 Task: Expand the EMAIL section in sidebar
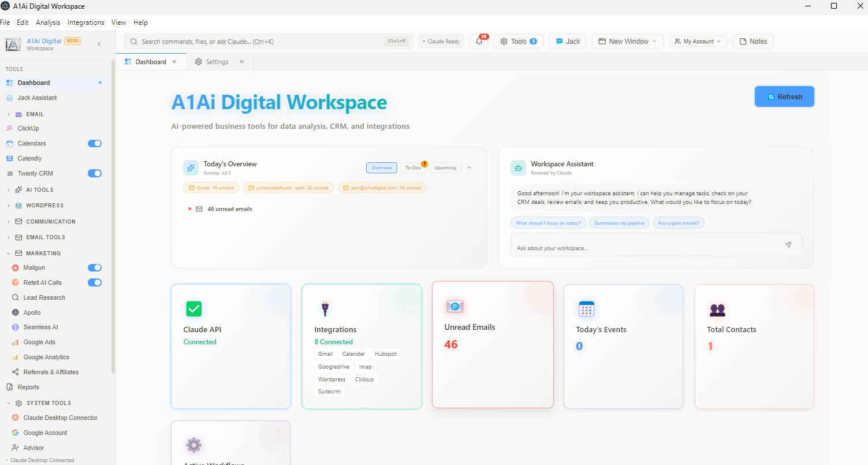pyautogui.click(x=9, y=114)
